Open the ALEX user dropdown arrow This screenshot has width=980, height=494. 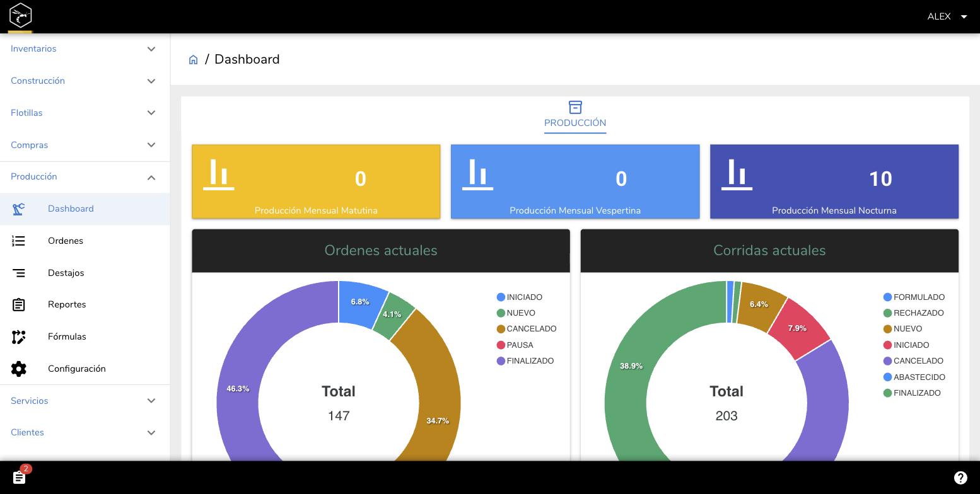coord(964,17)
